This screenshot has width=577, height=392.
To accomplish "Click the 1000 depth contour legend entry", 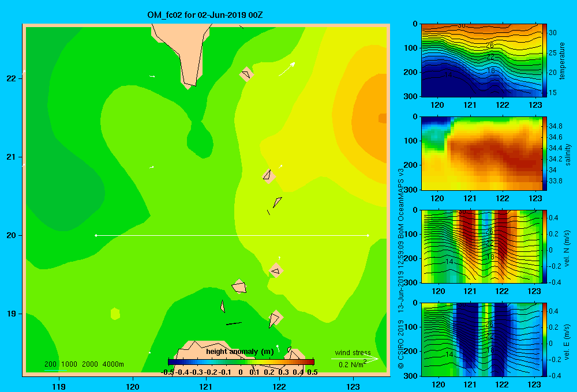I will click(69, 364).
